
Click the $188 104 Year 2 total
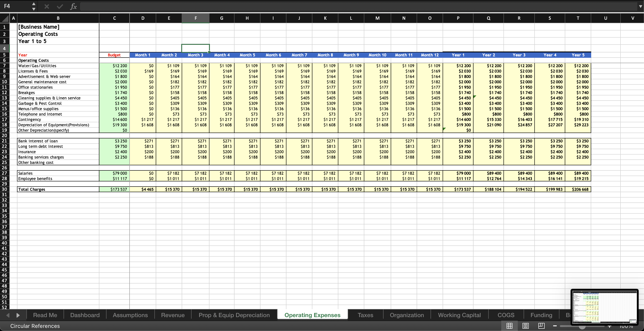click(488, 189)
